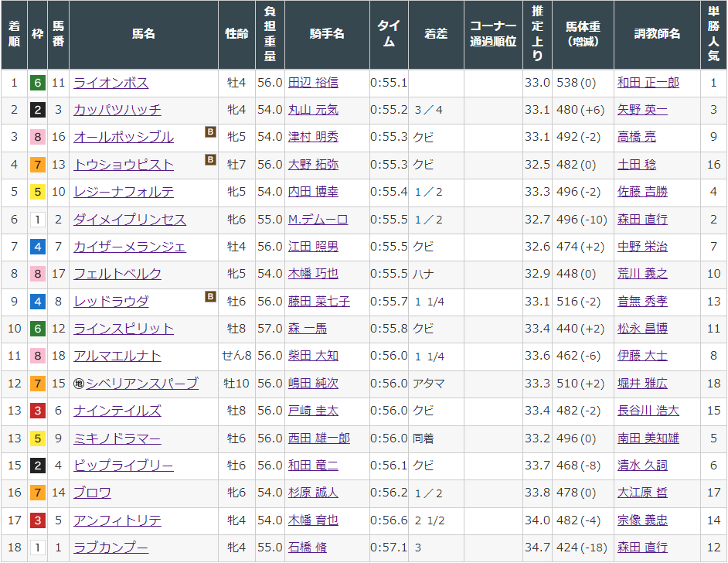728x563 pixels.
Task: Open horse link レッドラウダ
Action: (x=111, y=302)
